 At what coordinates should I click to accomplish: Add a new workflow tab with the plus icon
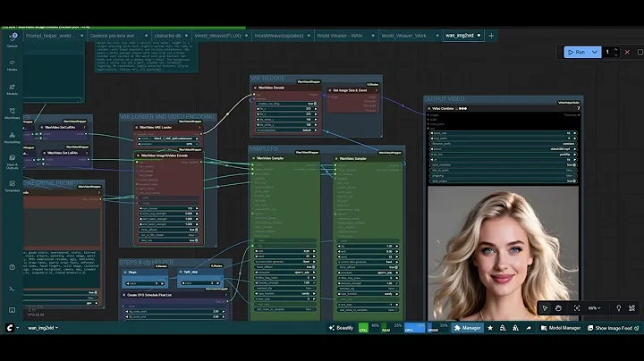click(491, 36)
